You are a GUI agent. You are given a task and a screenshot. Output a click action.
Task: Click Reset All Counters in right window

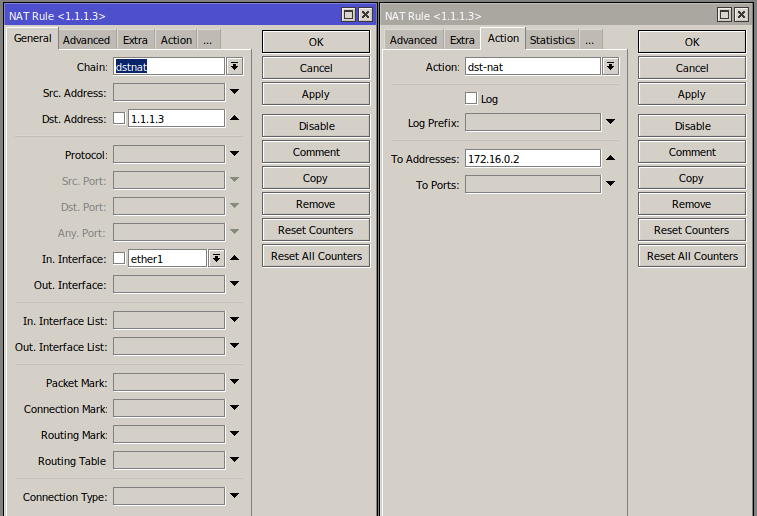tap(692, 256)
